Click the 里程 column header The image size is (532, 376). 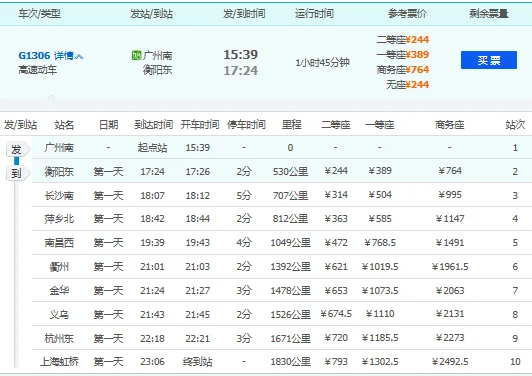click(291, 125)
